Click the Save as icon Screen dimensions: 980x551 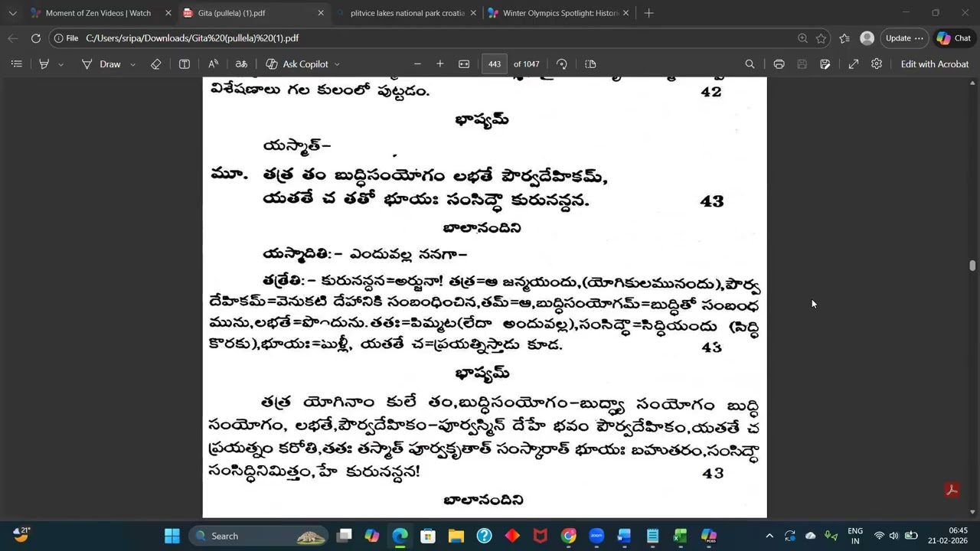coord(825,64)
